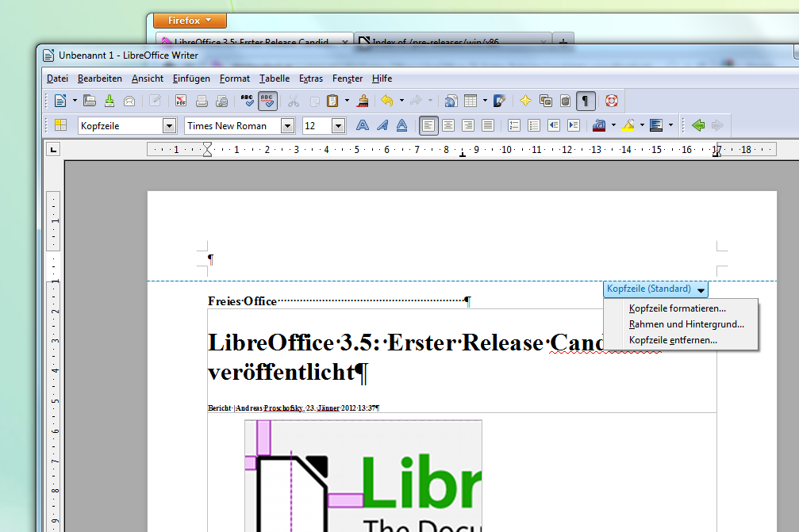Increase the paragraph indent
799x532 pixels.
(x=574, y=125)
